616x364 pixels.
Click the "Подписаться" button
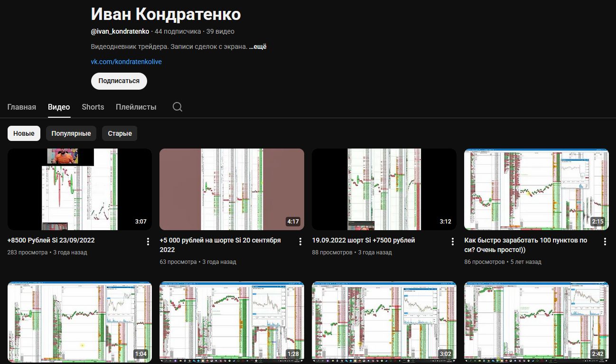(119, 81)
